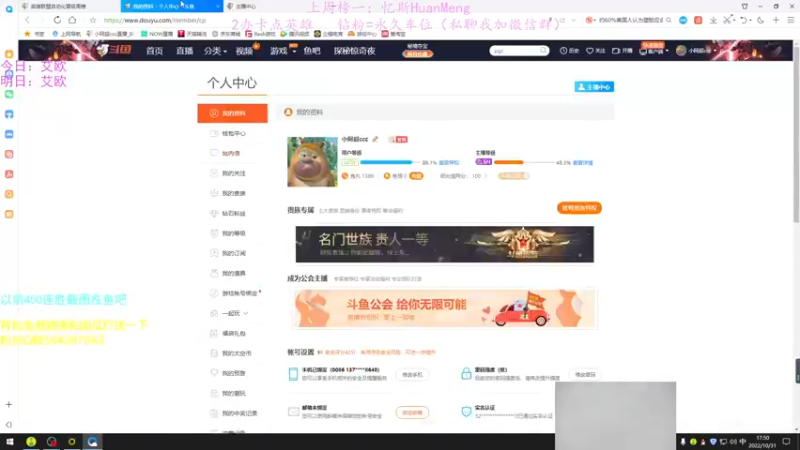Viewport: 800px width, 450px height.
Task: Click the browser address bar URL
Action: tap(155, 20)
